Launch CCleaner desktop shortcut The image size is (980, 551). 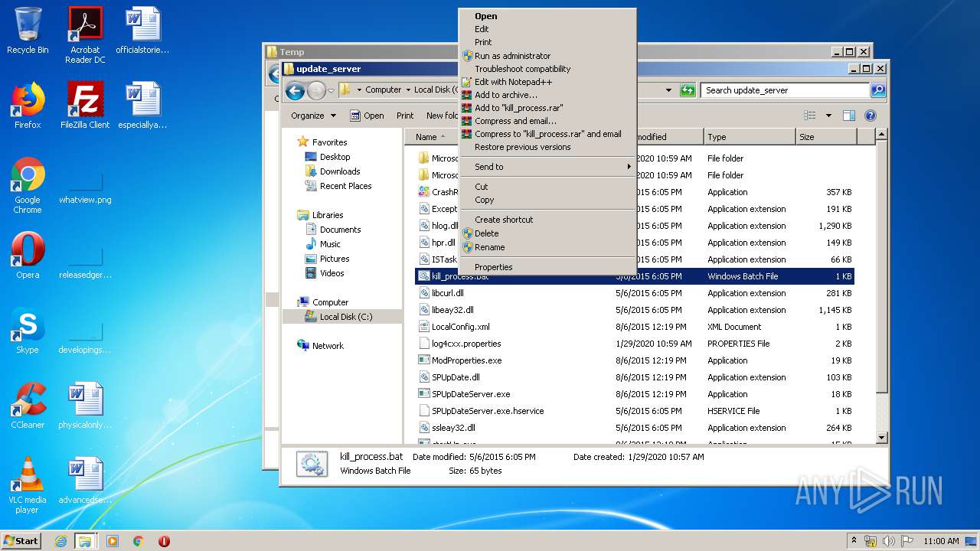pos(28,405)
